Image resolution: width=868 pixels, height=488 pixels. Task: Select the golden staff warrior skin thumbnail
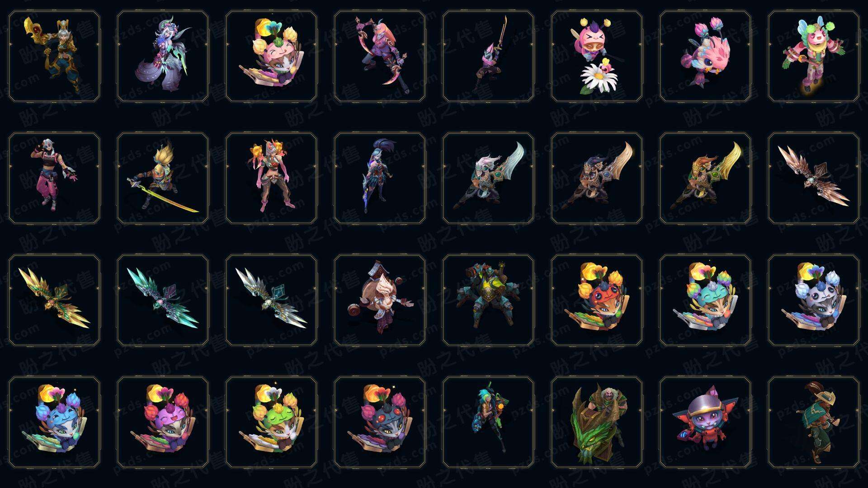coord(54,56)
